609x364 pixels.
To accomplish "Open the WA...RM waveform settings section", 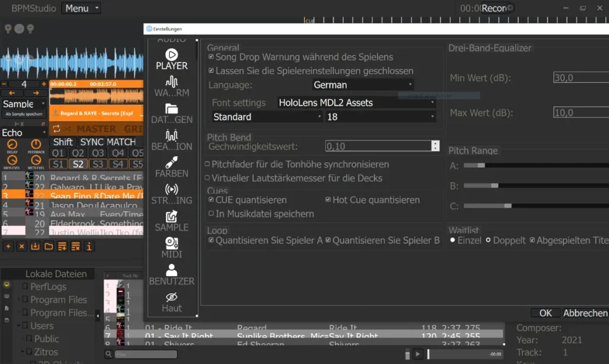I will [172, 86].
